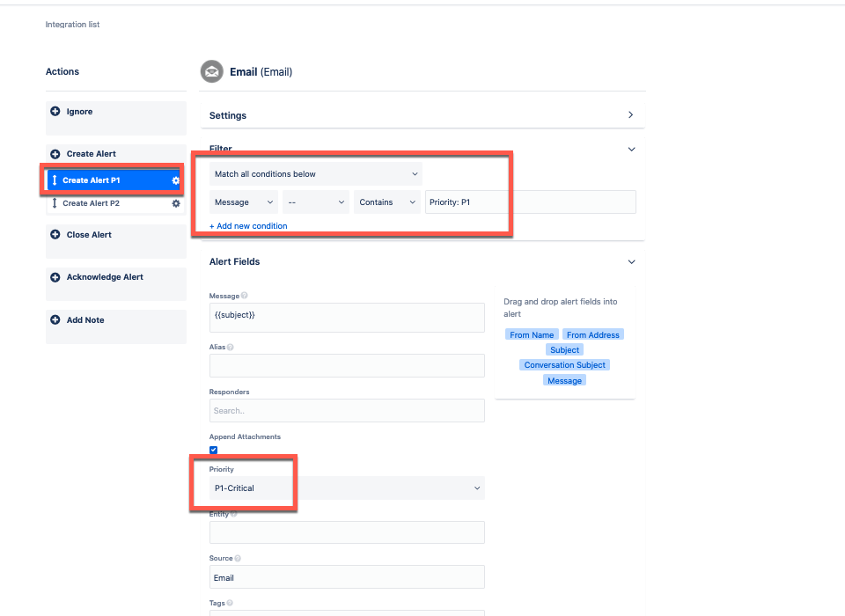The height and width of the screenshot is (616, 845).
Task: Click the Subject field chip
Action: tap(564, 349)
